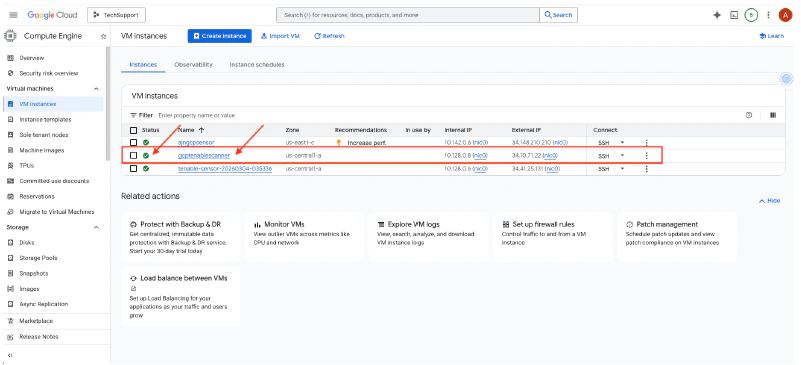
Task: Click nic0 link beside 10.128.0.8
Action: (480, 155)
